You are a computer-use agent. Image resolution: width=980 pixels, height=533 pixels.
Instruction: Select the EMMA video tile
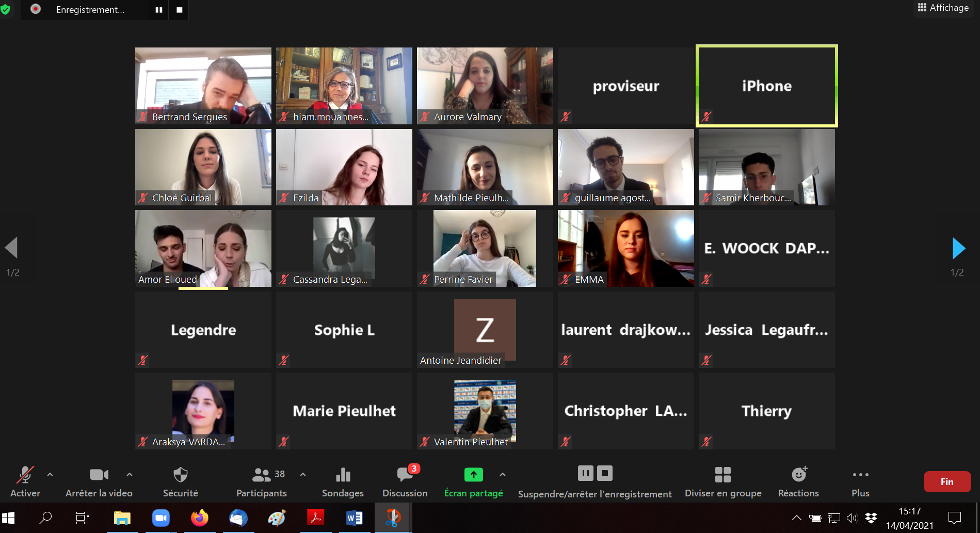tap(626, 248)
